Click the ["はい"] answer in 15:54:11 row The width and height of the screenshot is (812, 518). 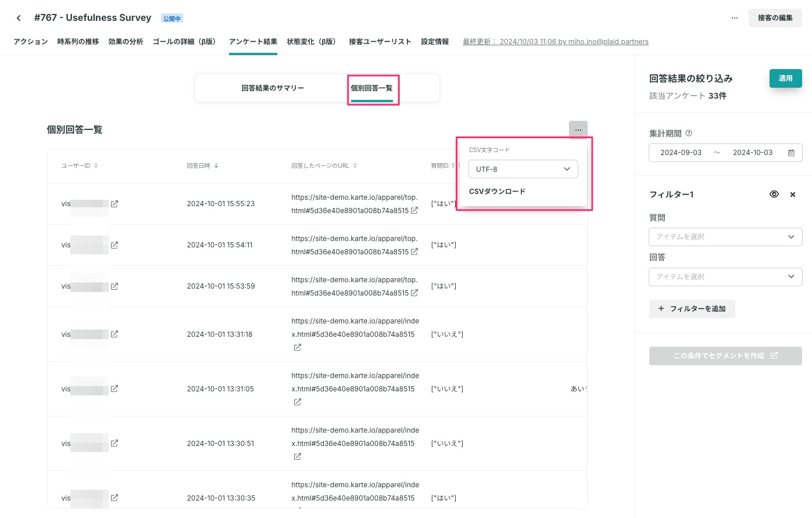coord(443,245)
